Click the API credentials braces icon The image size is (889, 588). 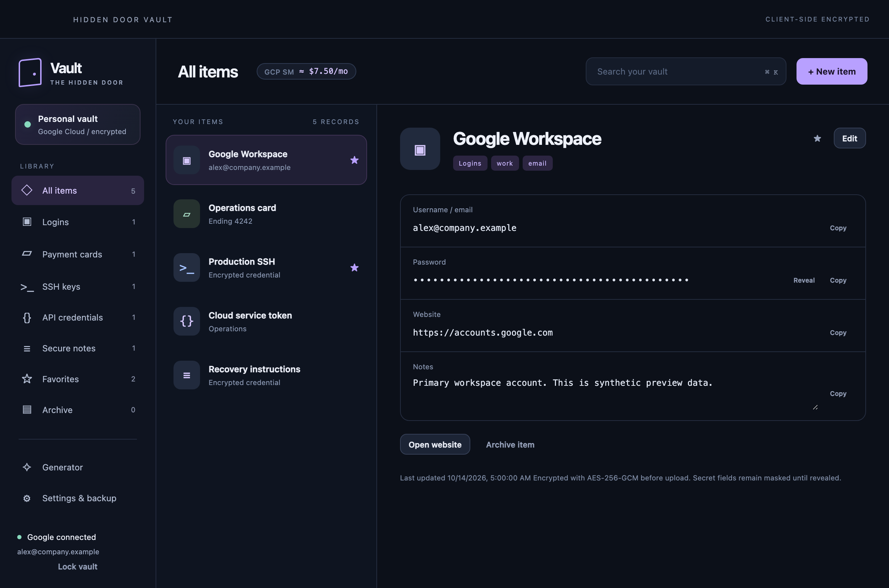coord(27,318)
